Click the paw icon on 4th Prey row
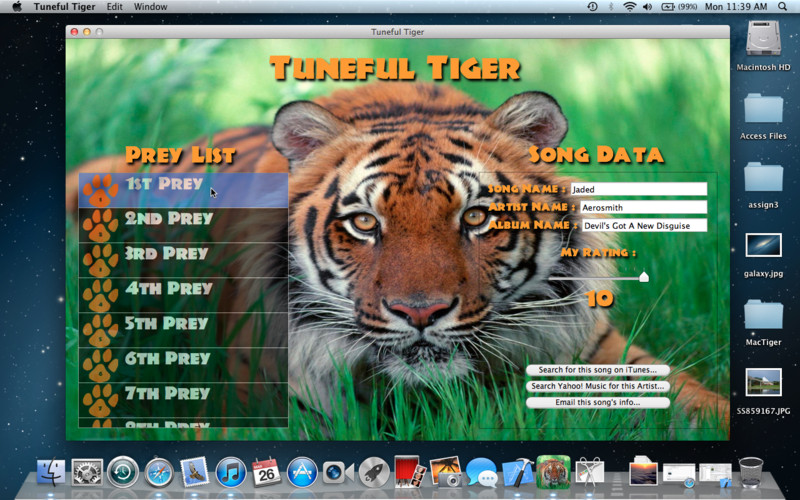Viewport: 800px width, 500px height. (100, 295)
